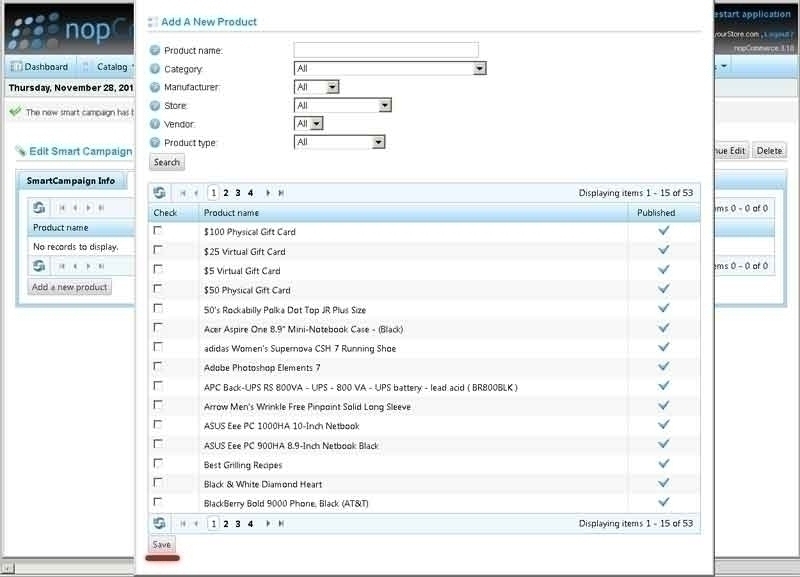Select Best Grilling Recipes checkbox
Screen dimensions: 800x577
[158, 463]
